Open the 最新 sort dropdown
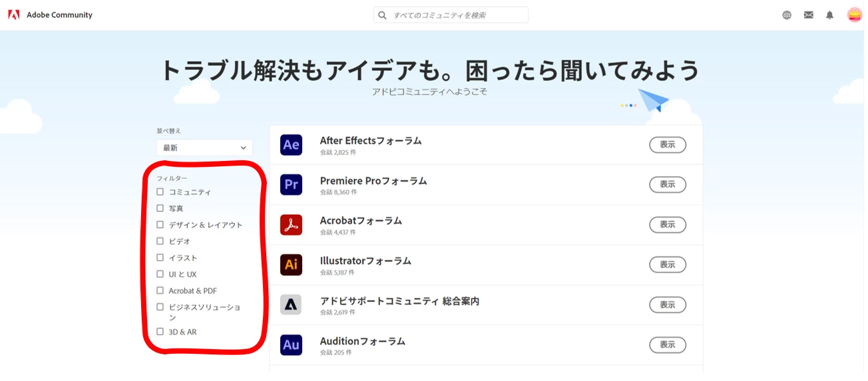The image size is (868, 381). click(x=204, y=148)
